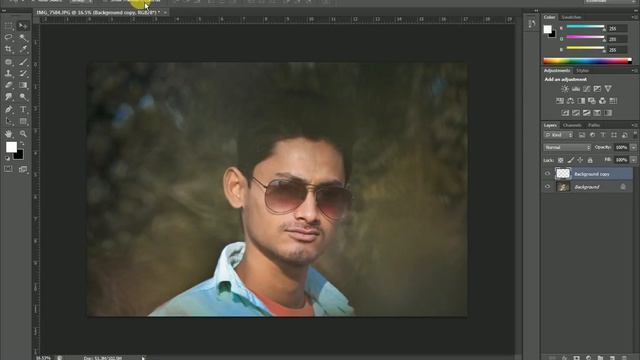Add a Threshold adjustment
The height and width of the screenshot is (360, 640).
[587, 113]
